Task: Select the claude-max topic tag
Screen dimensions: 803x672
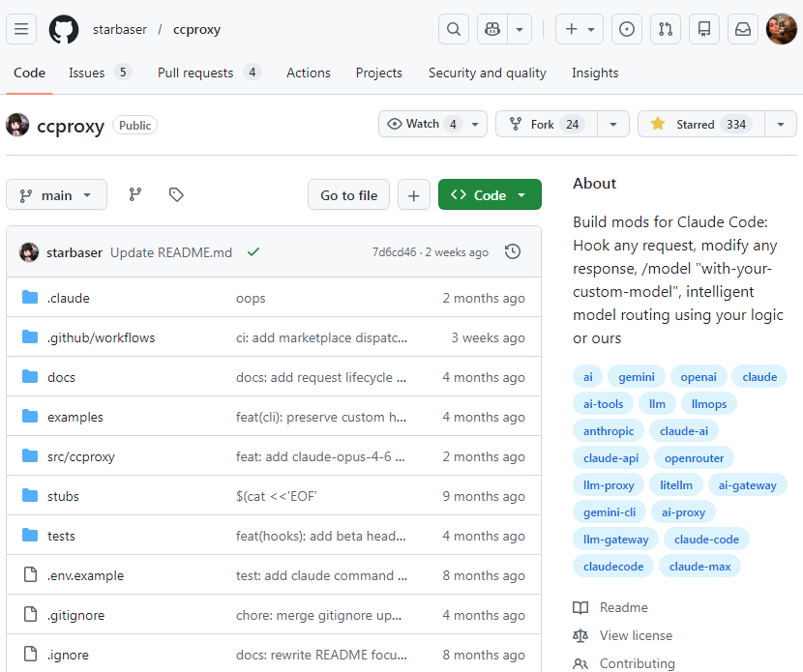Action: coord(699,567)
